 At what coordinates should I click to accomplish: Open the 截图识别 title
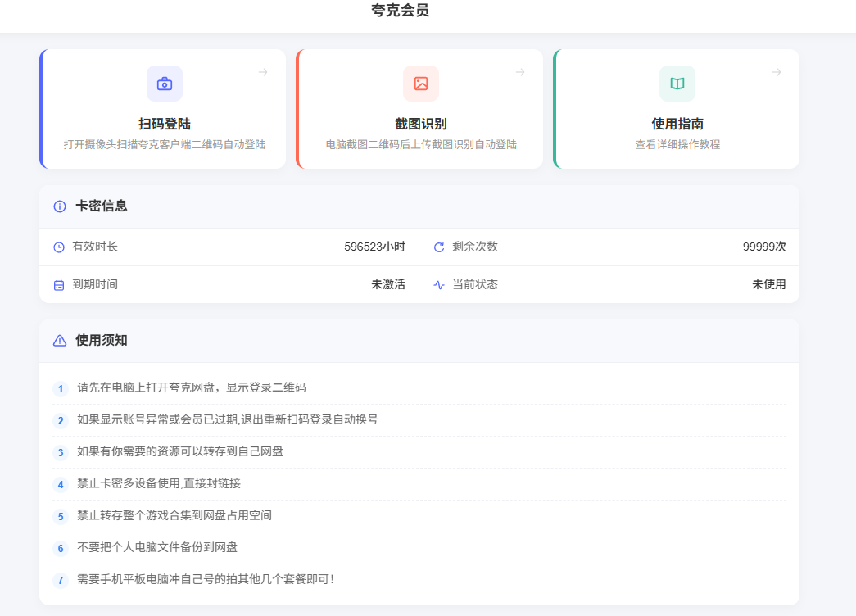pyautogui.click(x=421, y=124)
